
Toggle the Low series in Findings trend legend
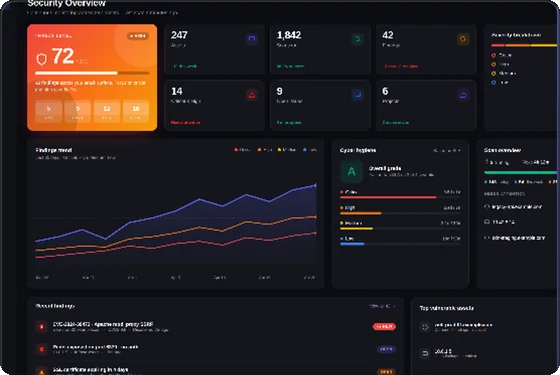pos(310,150)
